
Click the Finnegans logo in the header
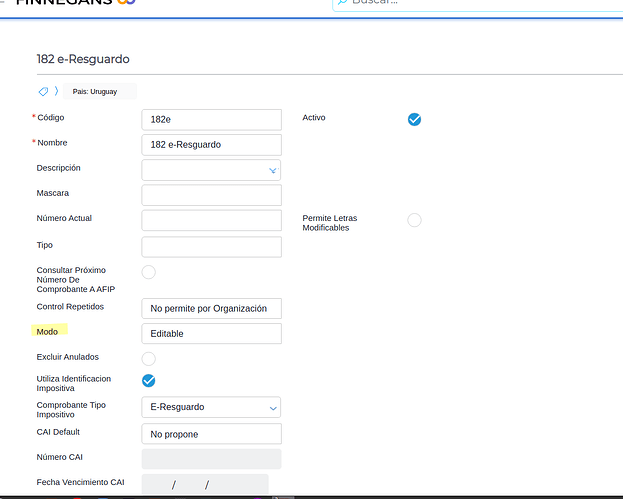[x=75, y=3]
